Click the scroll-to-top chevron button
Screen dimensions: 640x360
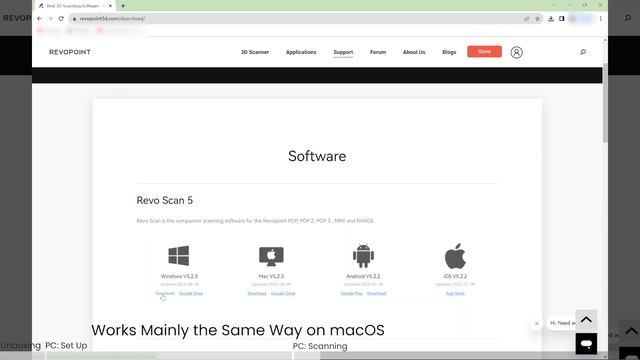point(586,320)
